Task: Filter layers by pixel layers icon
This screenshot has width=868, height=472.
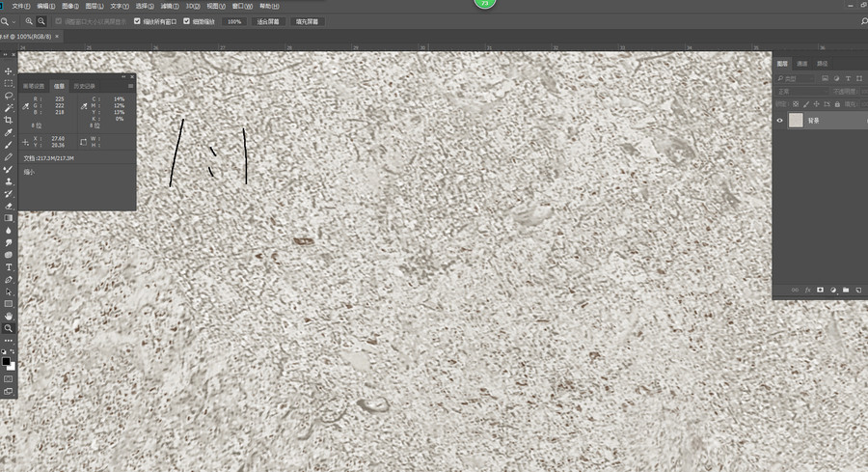Action: click(x=825, y=79)
